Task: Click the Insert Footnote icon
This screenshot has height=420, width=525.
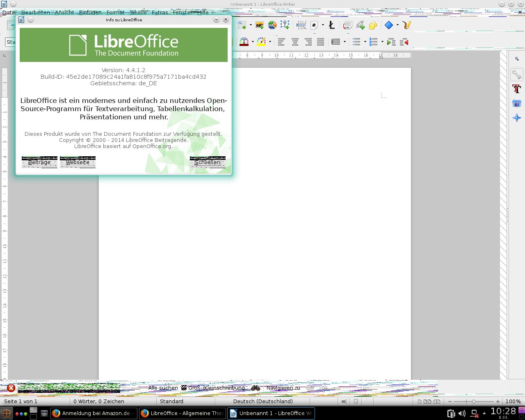Action: (x=347, y=25)
